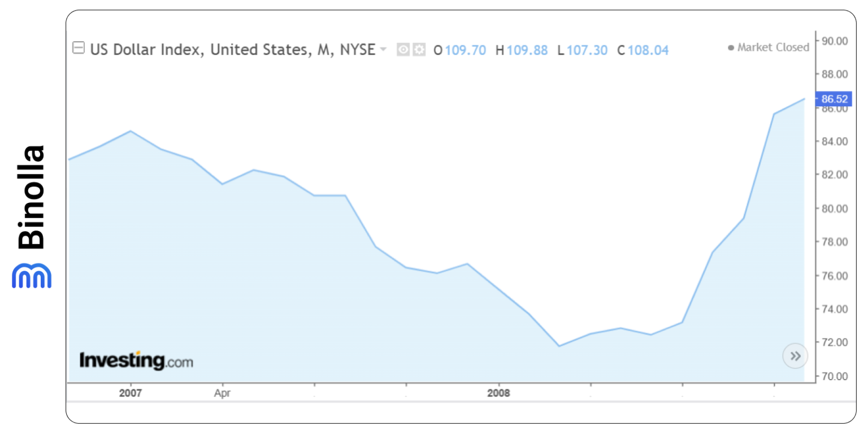Open the chevron button near the chart corner
The image size is (868, 434).
[795, 355]
